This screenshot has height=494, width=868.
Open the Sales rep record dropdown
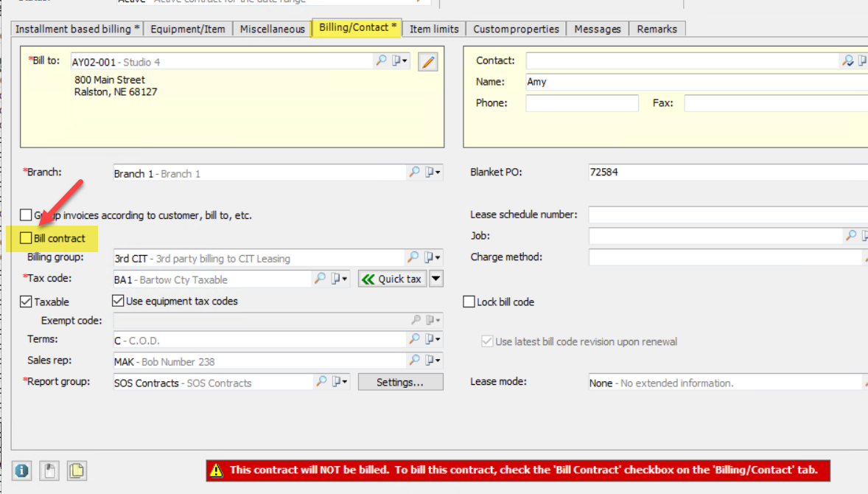tap(433, 360)
